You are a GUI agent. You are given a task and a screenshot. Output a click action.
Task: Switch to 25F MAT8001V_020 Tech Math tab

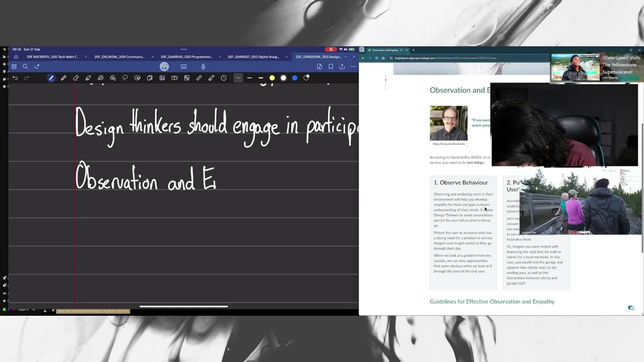tap(52, 57)
